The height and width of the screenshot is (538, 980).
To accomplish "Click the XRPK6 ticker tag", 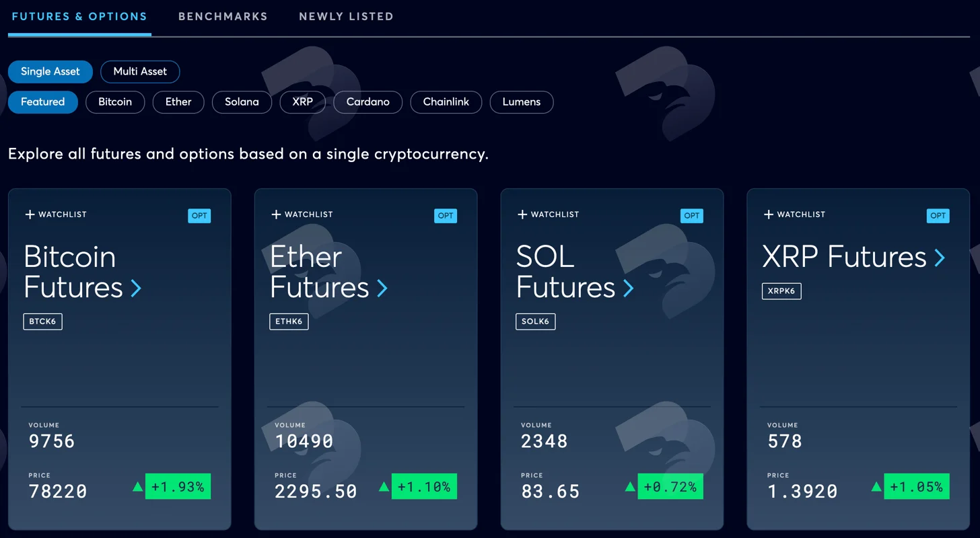I will pyautogui.click(x=781, y=291).
